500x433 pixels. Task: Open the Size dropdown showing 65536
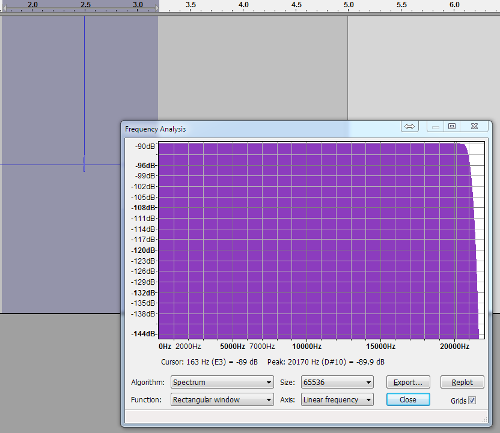coord(337,382)
